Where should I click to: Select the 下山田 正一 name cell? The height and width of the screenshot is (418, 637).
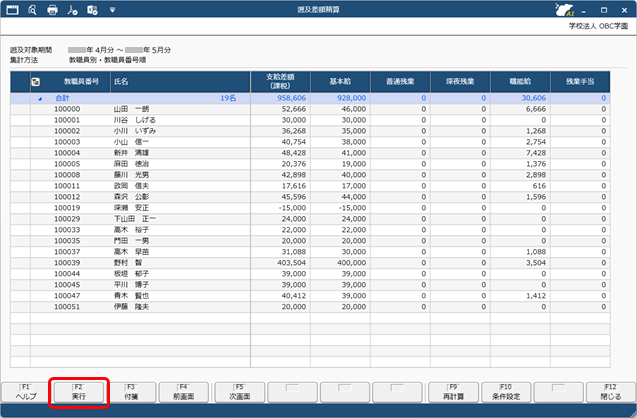pos(180,219)
